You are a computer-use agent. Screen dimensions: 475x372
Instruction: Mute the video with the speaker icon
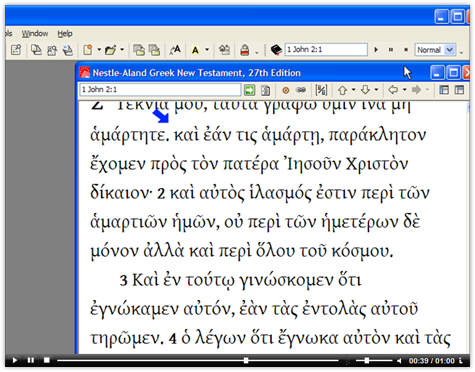399,361
